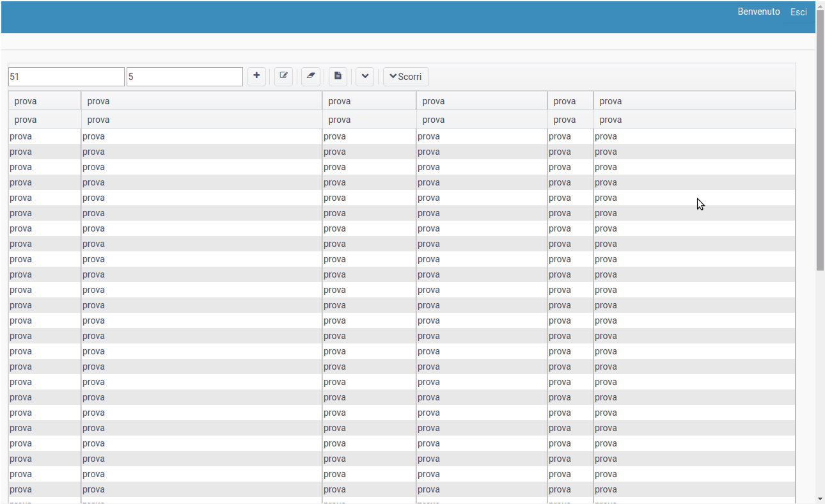Viewport: 825px width, 504px height.
Task: Click the pencil-in-square edit icon
Action: pos(283,76)
